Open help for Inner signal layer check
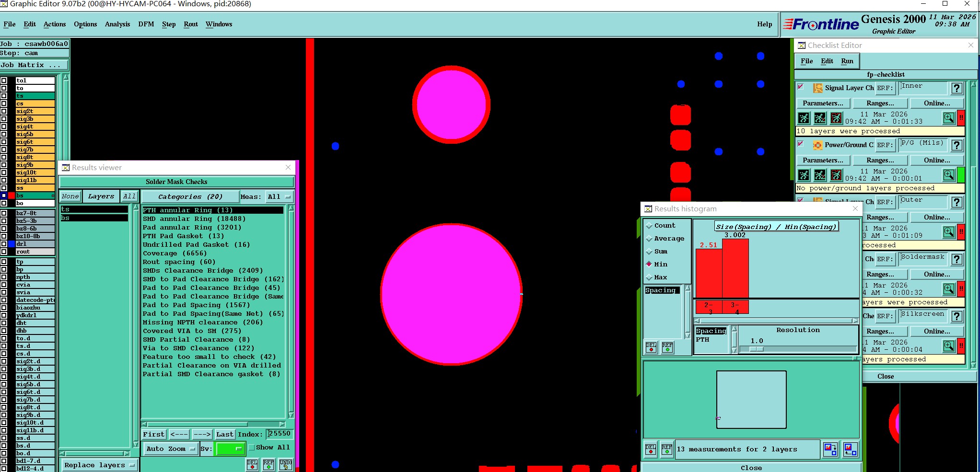Screen dimensions: 980x472 (957, 88)
